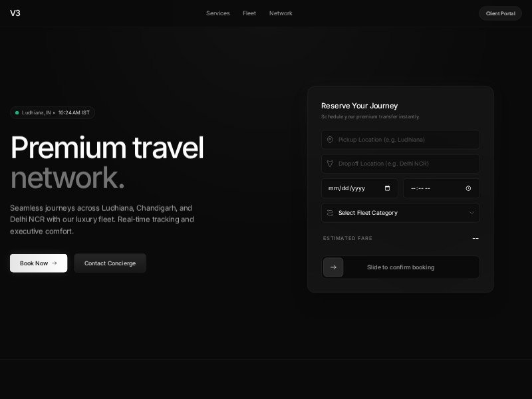Focus the Dropoff Location input field
This screenshot has height=399, width=532.
(x=406, y=164)
